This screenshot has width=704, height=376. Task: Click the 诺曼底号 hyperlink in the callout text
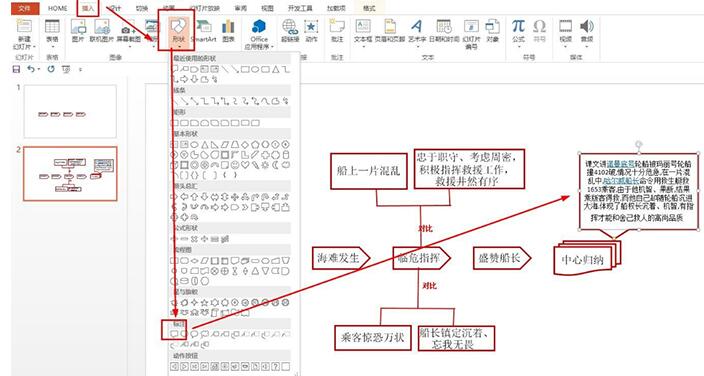tap(621, 164)
